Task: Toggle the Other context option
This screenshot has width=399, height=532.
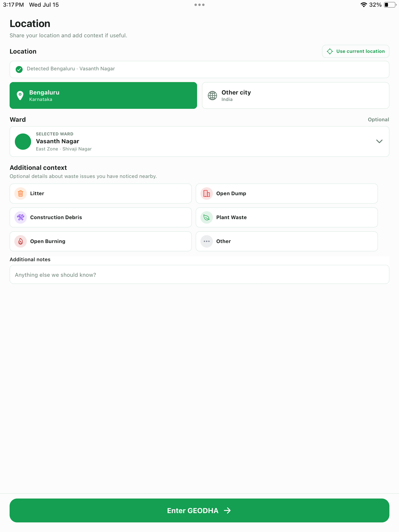Action: (287, 241)
